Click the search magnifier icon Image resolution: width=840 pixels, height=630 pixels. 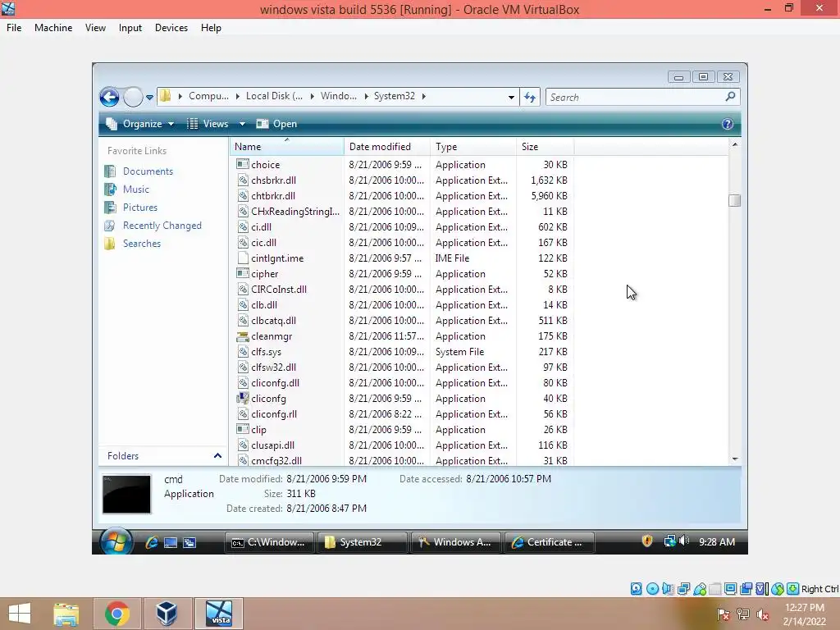pyautogui.click(x=730, y=97)
